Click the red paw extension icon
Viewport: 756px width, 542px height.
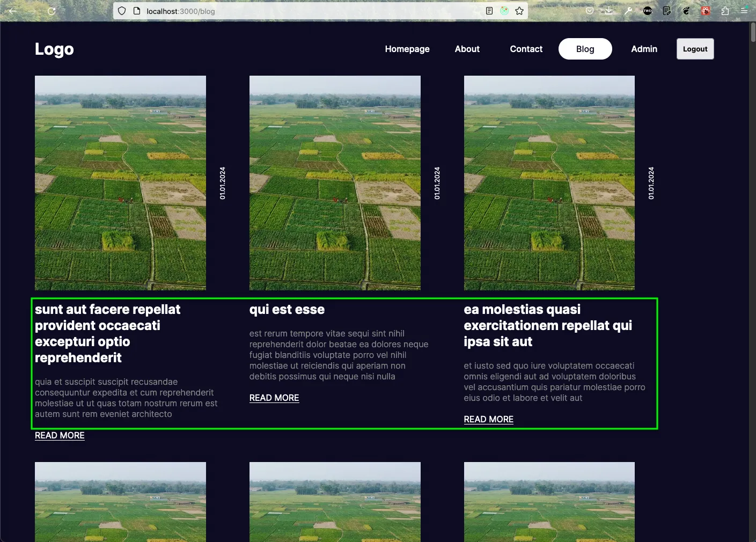(x=706, y=11)
